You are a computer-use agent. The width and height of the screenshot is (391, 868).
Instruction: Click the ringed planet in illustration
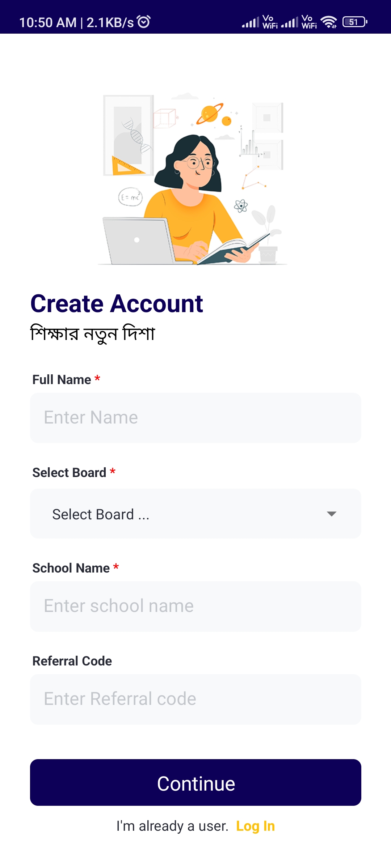click(x=209, y=113)
